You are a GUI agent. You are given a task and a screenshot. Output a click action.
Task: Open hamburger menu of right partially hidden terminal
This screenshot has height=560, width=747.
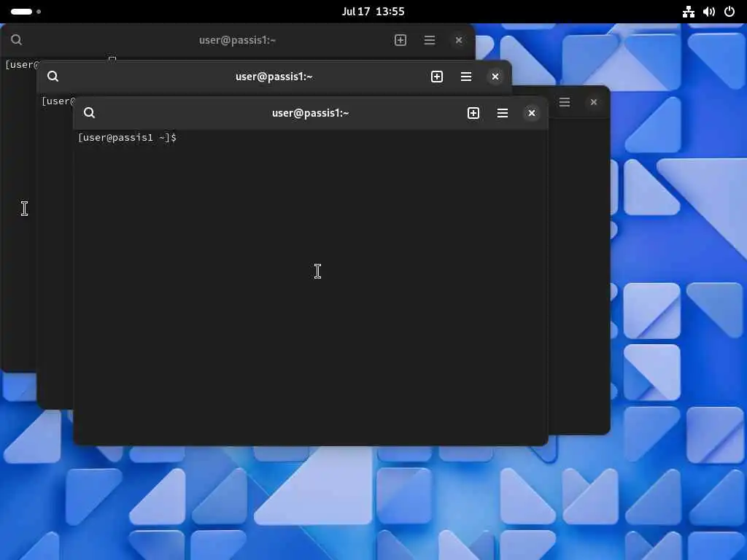(565, 102)
